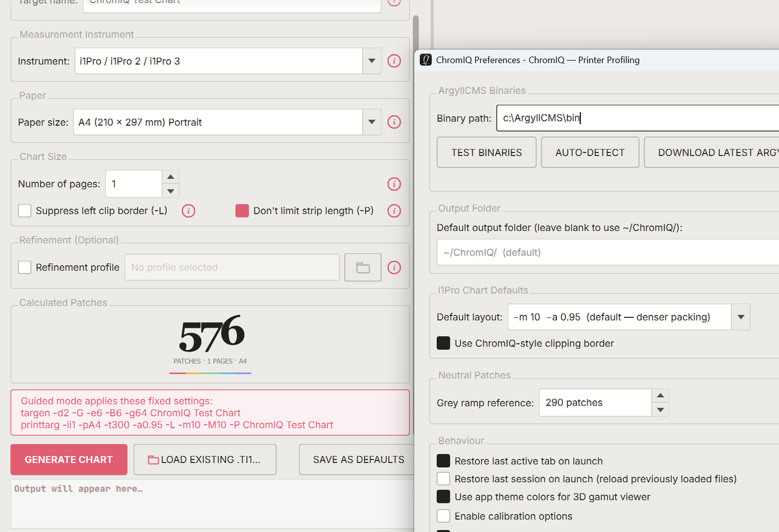Screen dimensions: 779x532
Task: Click DOWNLOAD LATEST ARGYLL button
Action: tap(711, 152)
